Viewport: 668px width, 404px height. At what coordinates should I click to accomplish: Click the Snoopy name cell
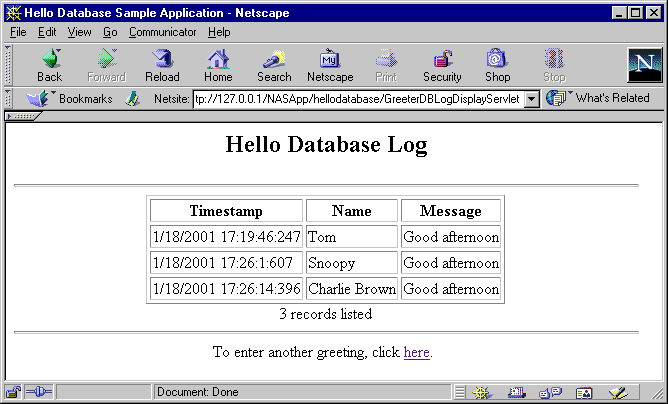point(351,263)
